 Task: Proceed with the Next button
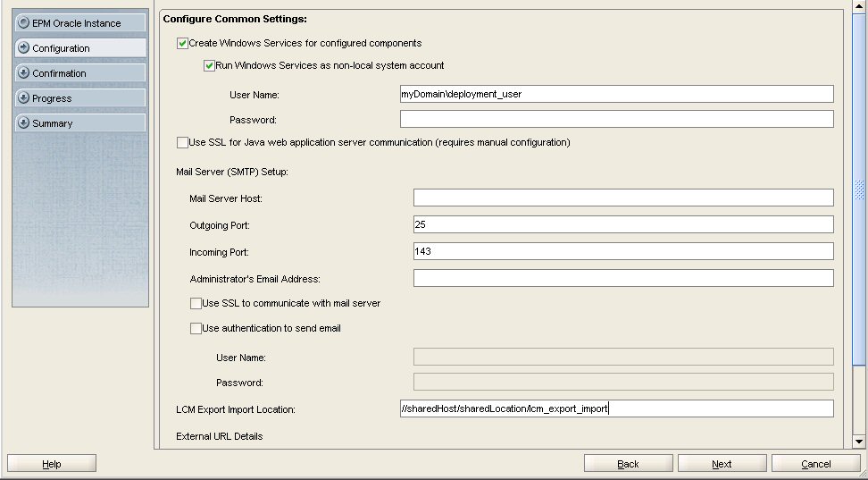722,463
